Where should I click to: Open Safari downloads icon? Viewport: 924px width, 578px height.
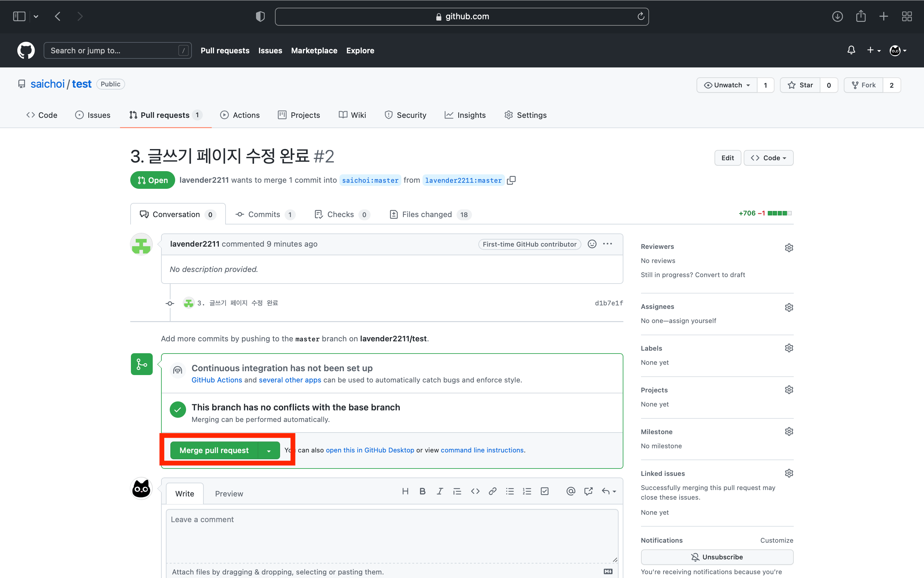click(837, 16)
